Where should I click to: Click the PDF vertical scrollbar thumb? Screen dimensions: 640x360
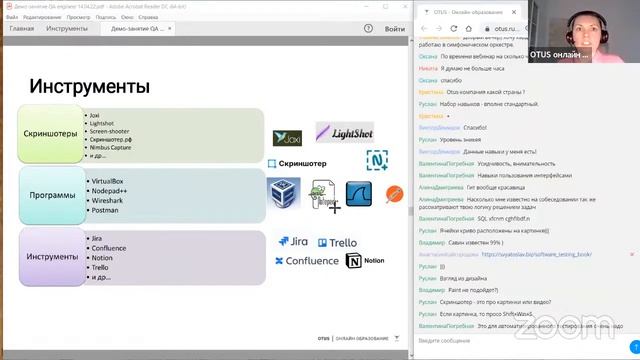[x=411, y=211]
